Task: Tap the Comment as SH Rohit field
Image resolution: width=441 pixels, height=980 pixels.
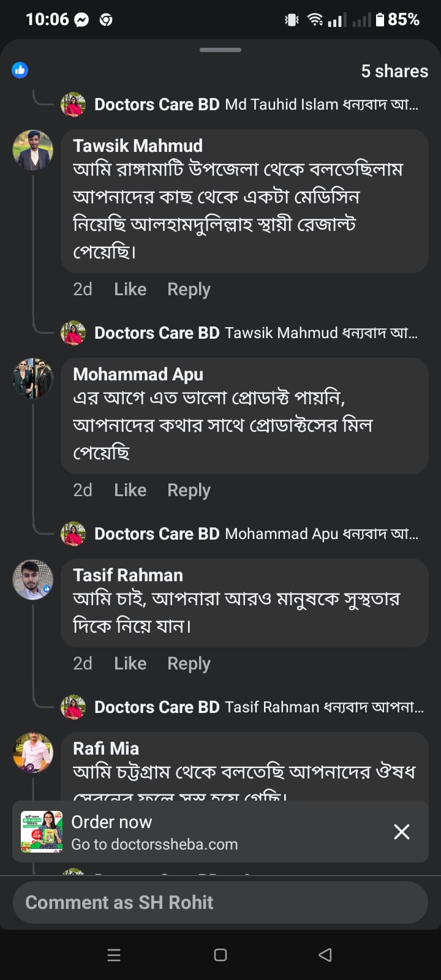Action: pos(221,903)
